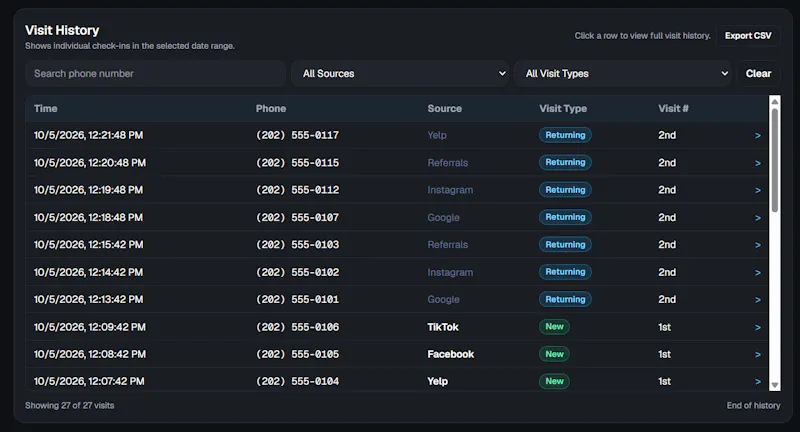Open visit details arrow for (202) 555-0117
The height and width of the screenshot is (432, 800).
click(758, 136)
